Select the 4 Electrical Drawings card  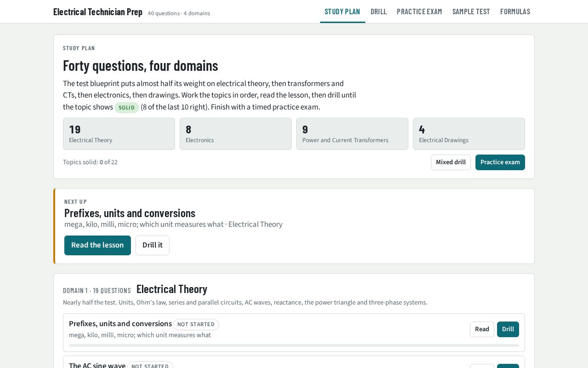[x=469, y=134]
